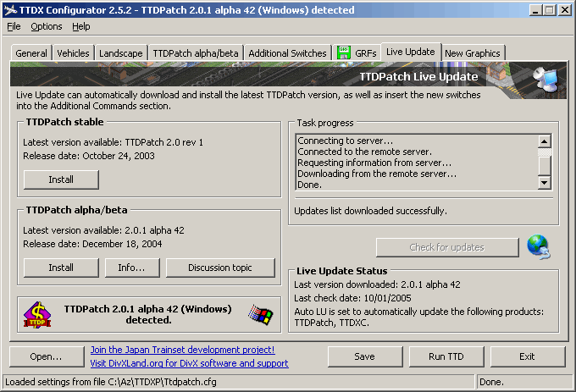
Task: Visit the DivXLand.org link
Action: [189, 363]
